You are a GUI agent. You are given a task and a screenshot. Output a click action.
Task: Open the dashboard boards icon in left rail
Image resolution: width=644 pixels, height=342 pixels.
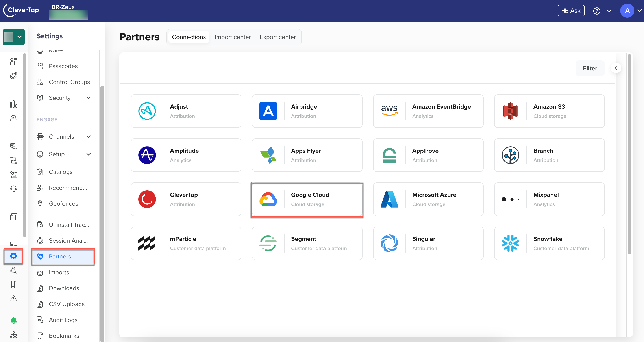click(x=13, y=61)
